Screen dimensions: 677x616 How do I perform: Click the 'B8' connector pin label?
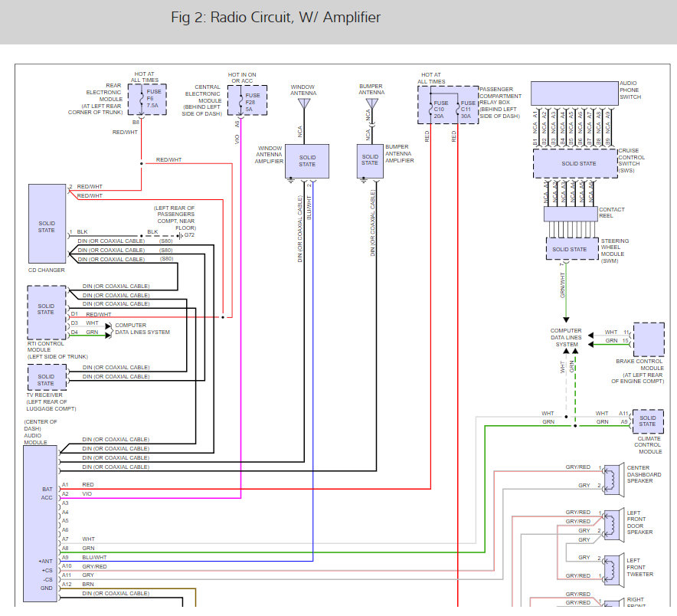tap(136, 123)
